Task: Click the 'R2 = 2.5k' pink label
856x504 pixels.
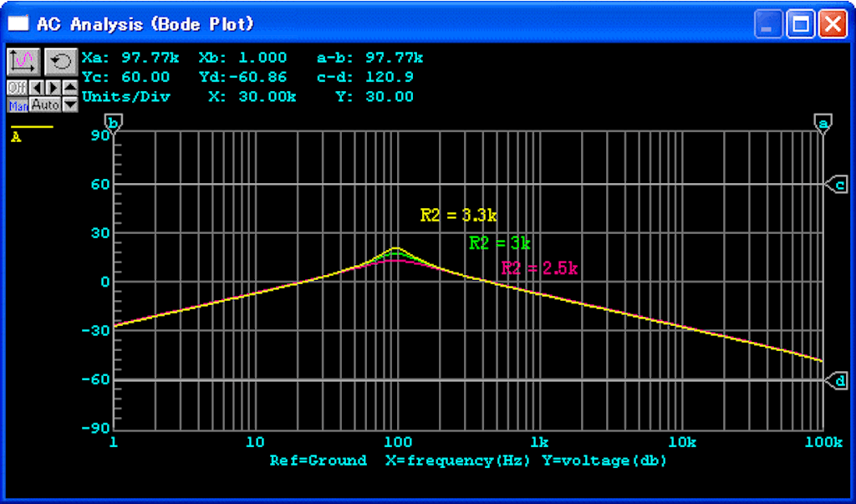Action: click(539, 268)
